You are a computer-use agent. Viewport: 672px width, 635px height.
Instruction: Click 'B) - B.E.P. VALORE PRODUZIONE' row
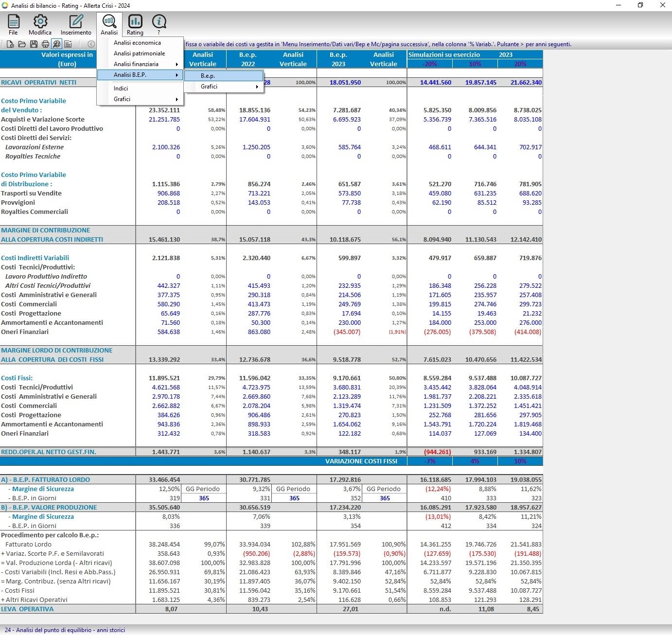tap(49, 508)
